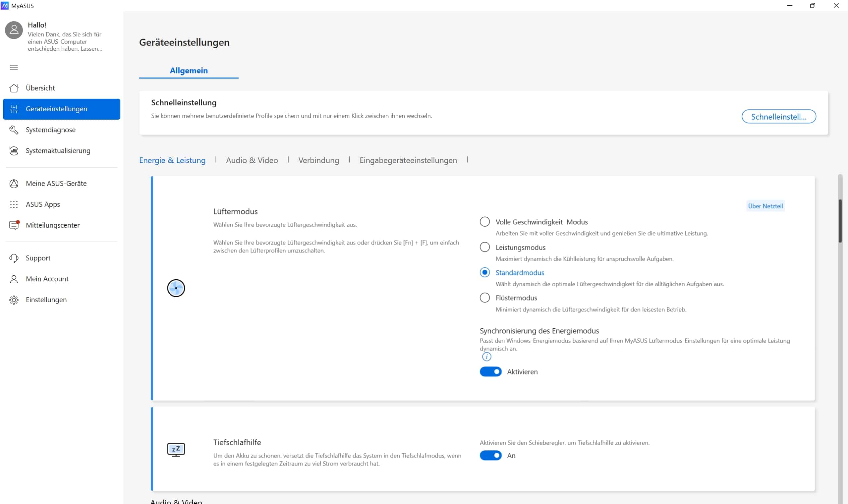848x504 pixels.
Task: Toggle the Synchronisierung Aktivieren switch
Action: click(490, 371)
